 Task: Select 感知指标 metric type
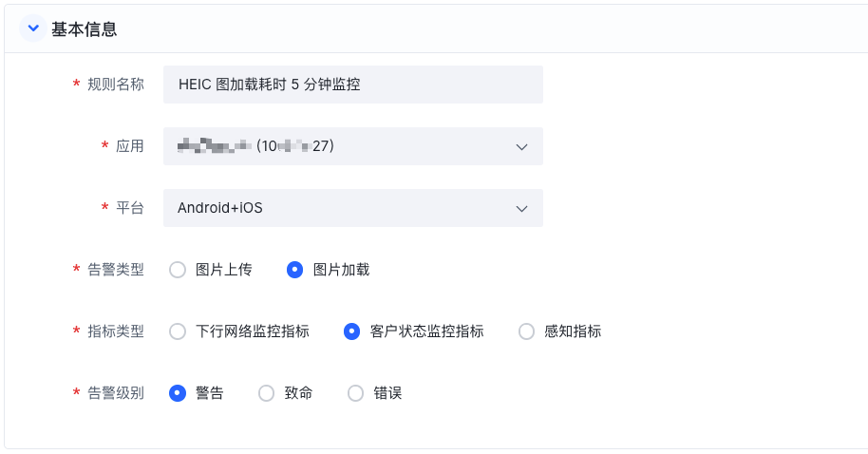(526, 331)
